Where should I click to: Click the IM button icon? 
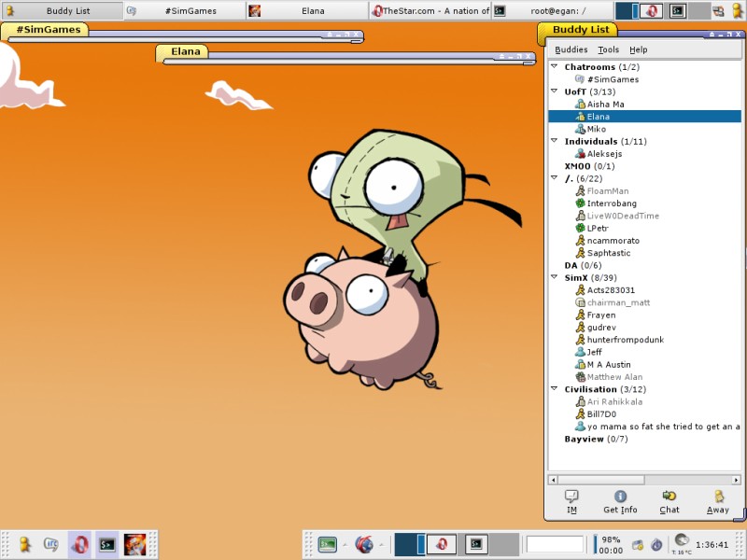[571, 497]
